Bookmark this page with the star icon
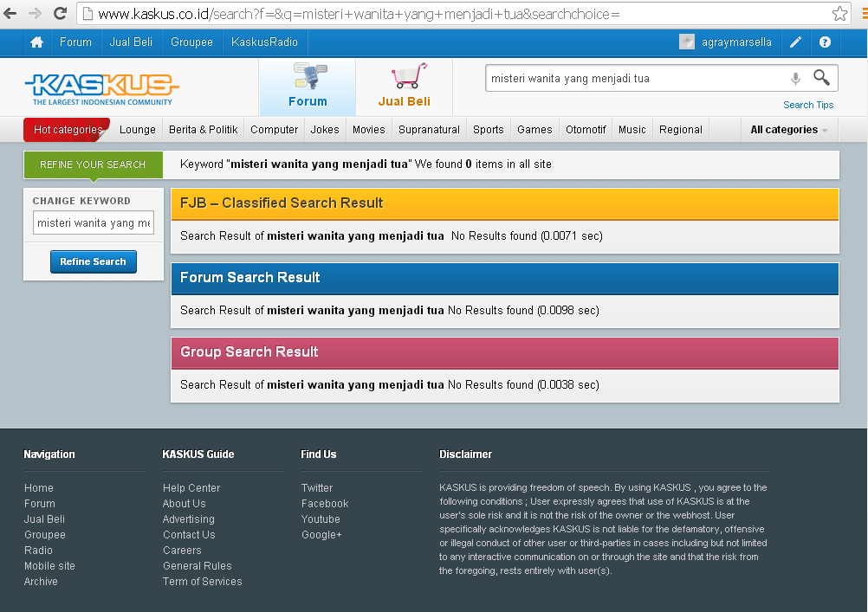 tap(839, 13)
